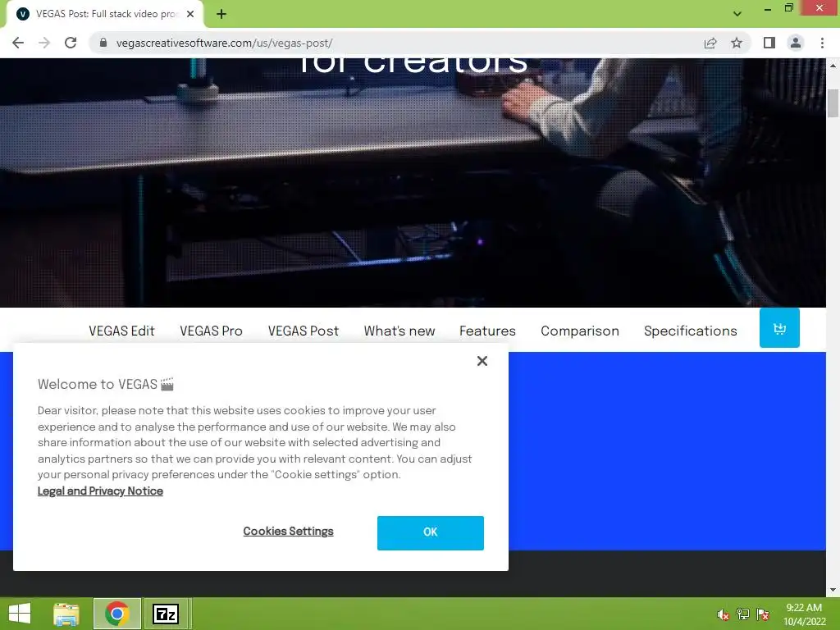Select the VEGAS Post browser tab
This screenshot has width=840, height=630.
[104, 15]
